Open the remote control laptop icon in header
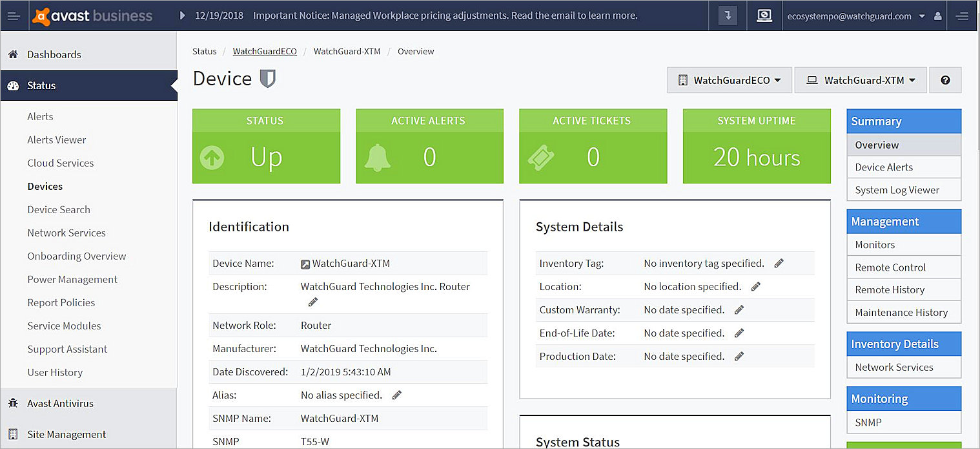Viewport: 980px width, 449px height. coord(764,15)
